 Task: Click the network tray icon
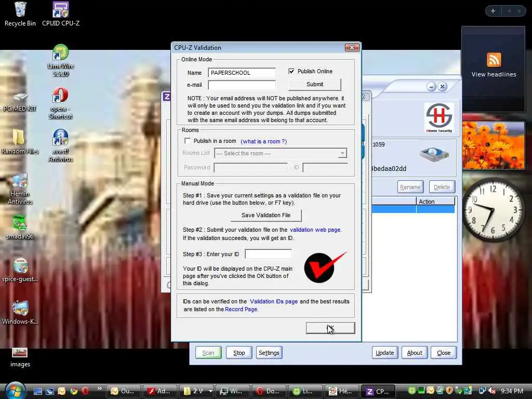point(482,391)
